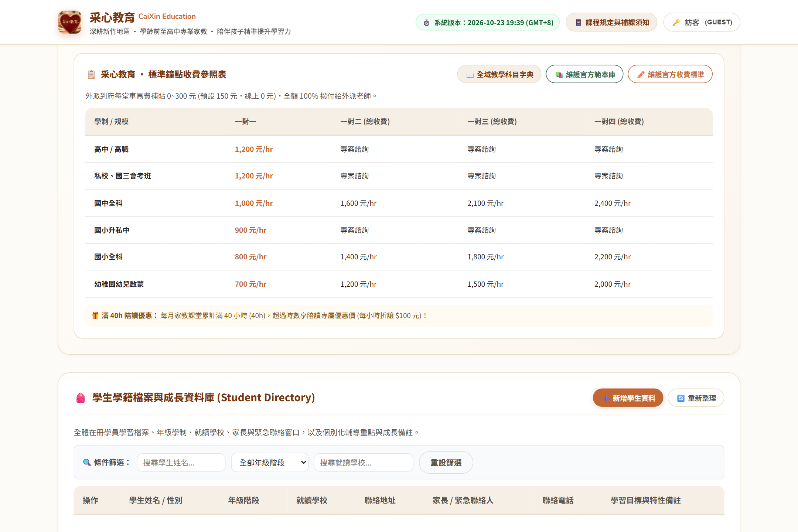Click the open-book icon on 全域教學科目字典
Image resolution: width=798 pixels, height=532 pixels.
[x=470, y=75]
